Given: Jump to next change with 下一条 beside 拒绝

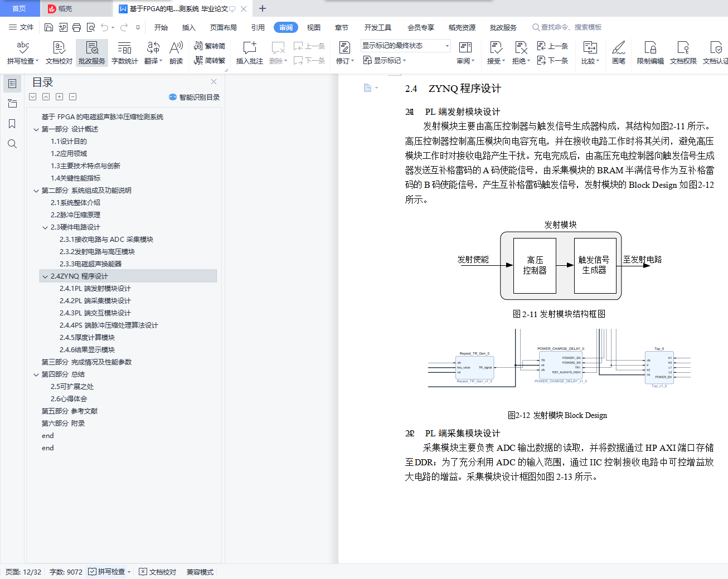Looking at the screenshot, I should click(x=552, y=61).
